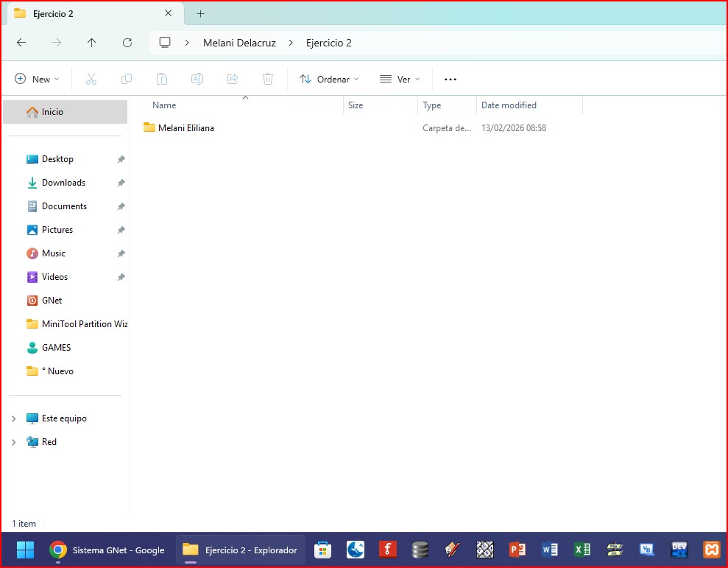The height and width of the screenshot is (568, 728).
Task: Open a new tab with plus button
Action: click(x=200, y=13)
